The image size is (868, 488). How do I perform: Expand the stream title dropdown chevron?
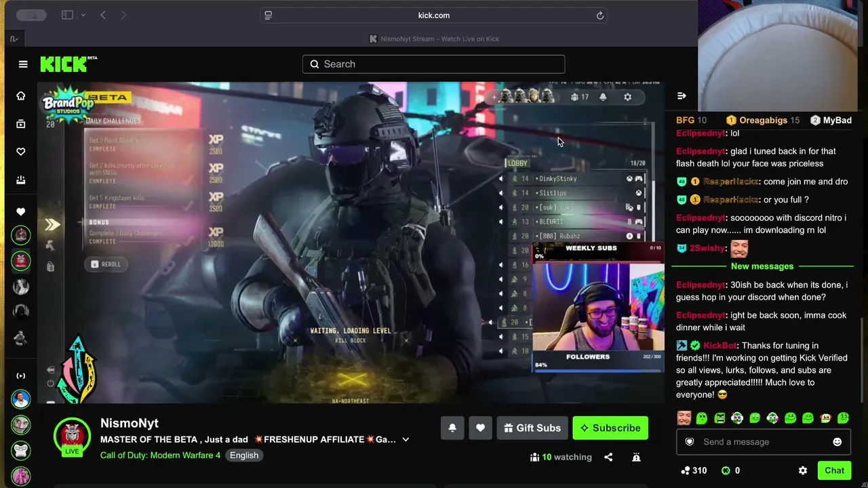tap(406, 440)
